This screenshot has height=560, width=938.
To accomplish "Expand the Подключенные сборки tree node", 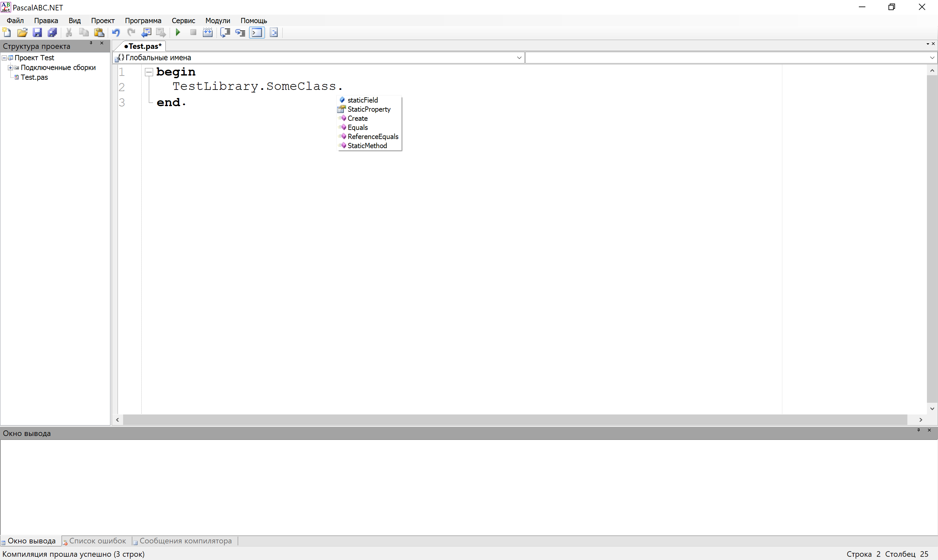I will (10, 67).
